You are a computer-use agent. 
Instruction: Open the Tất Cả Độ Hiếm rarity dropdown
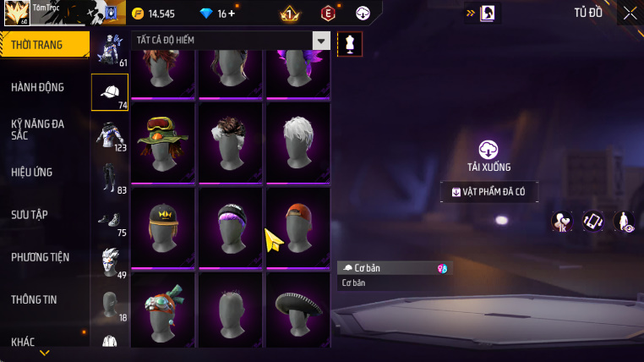click(x=231, y=41)
